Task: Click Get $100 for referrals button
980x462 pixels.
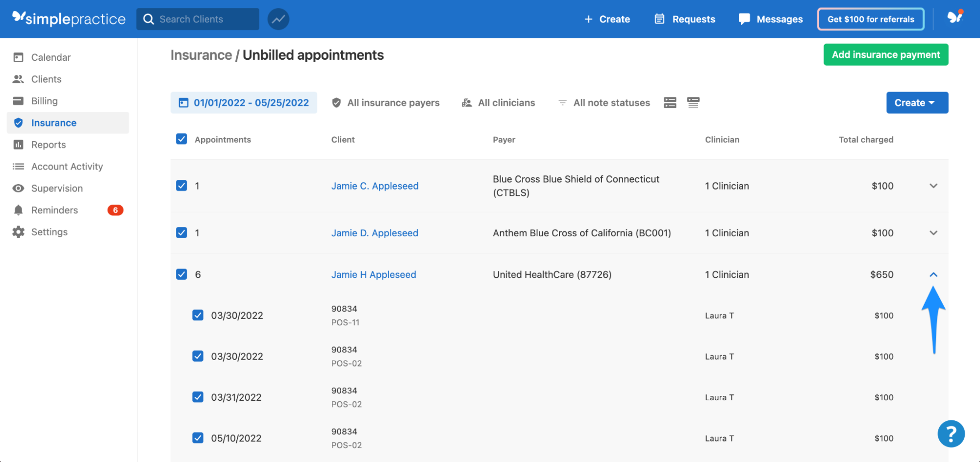Action: point(871,19)
